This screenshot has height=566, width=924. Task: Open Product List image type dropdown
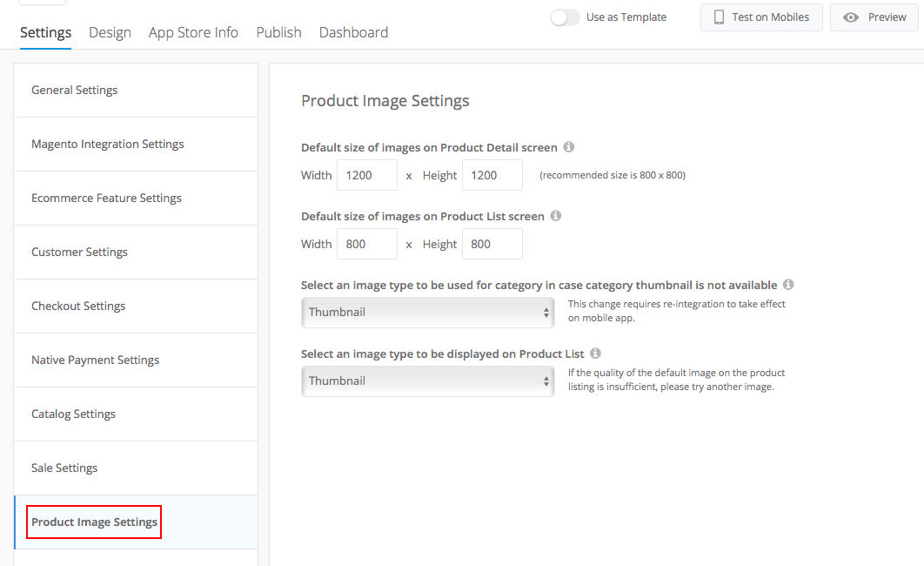tap(427, 381)
